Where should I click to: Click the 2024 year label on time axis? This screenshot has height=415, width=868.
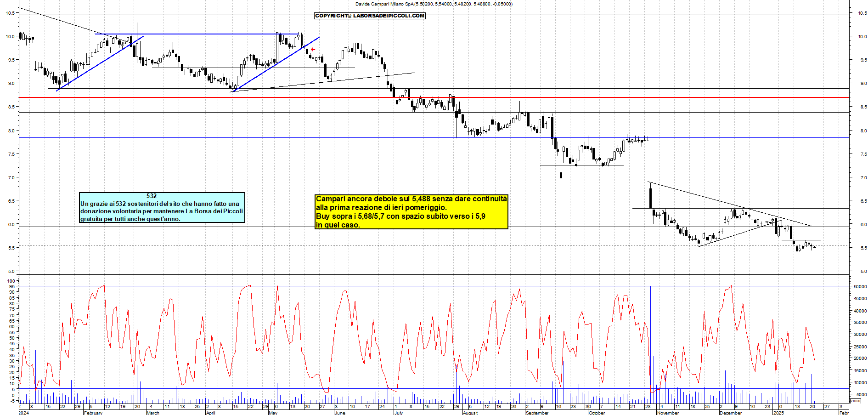tap(23, 413)
